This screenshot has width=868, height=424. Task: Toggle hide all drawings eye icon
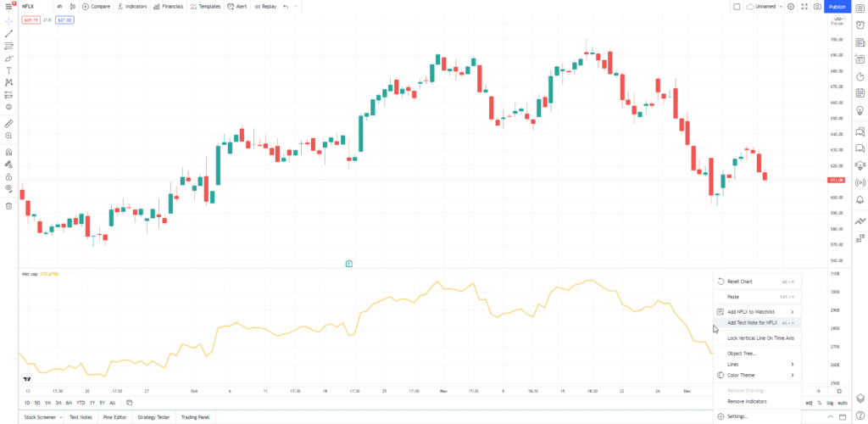tap(8, 189)
